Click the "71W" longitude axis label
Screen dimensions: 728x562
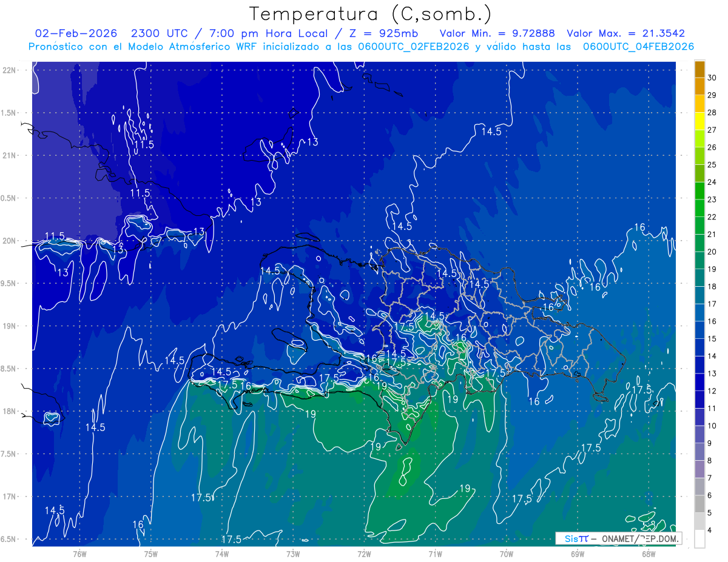[435, 554]
